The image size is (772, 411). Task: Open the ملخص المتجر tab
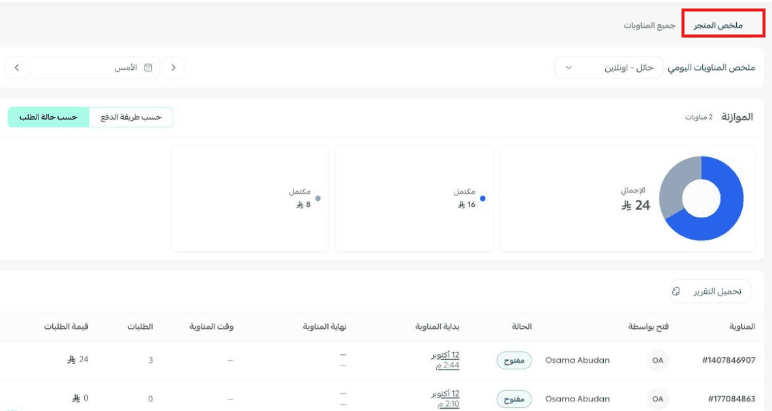[718, 25]
